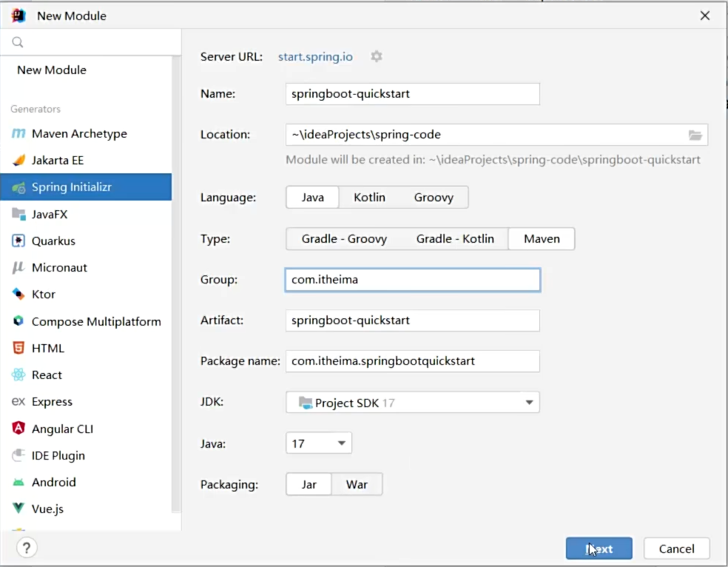The width and height of the screenshot is (728, 567).
Task: Click the HTML5 shield icon
Action: (x=18, y=348)
